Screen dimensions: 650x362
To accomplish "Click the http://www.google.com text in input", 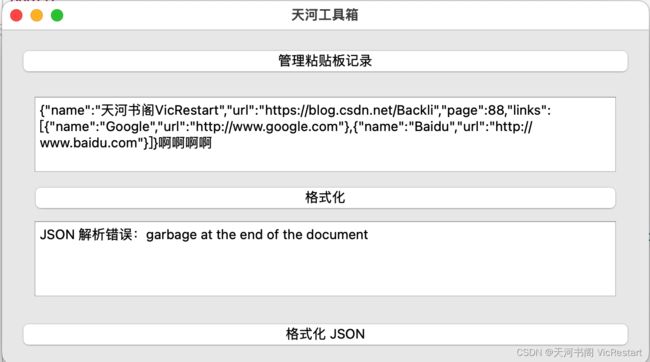I will pos(267,126).
